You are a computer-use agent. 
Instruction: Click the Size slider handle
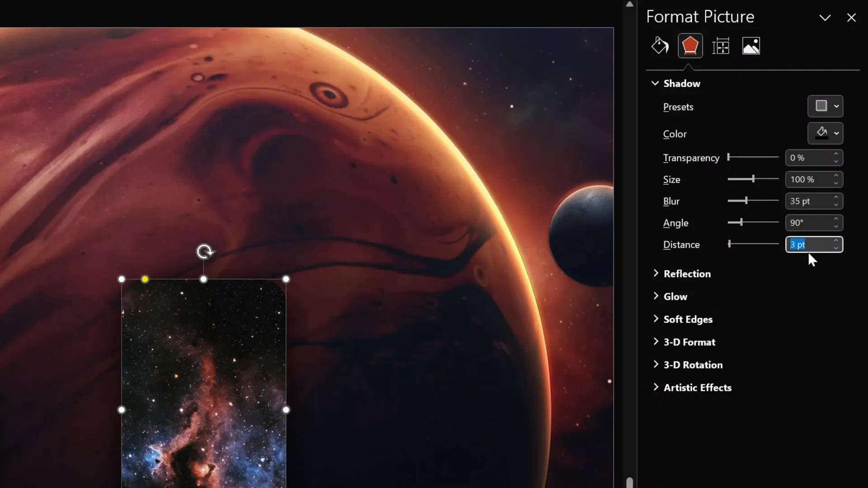[x=753, y=179]
